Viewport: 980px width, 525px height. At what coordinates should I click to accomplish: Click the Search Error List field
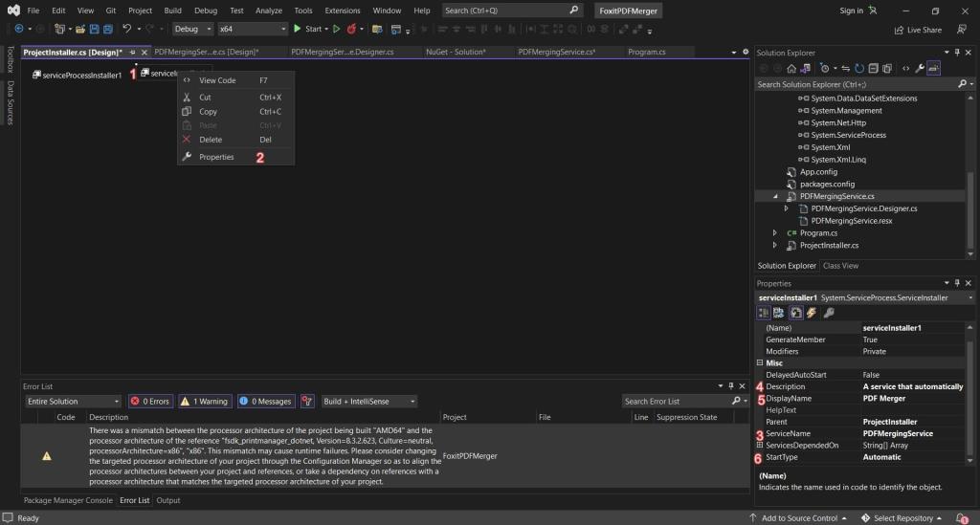coord(678,402)
